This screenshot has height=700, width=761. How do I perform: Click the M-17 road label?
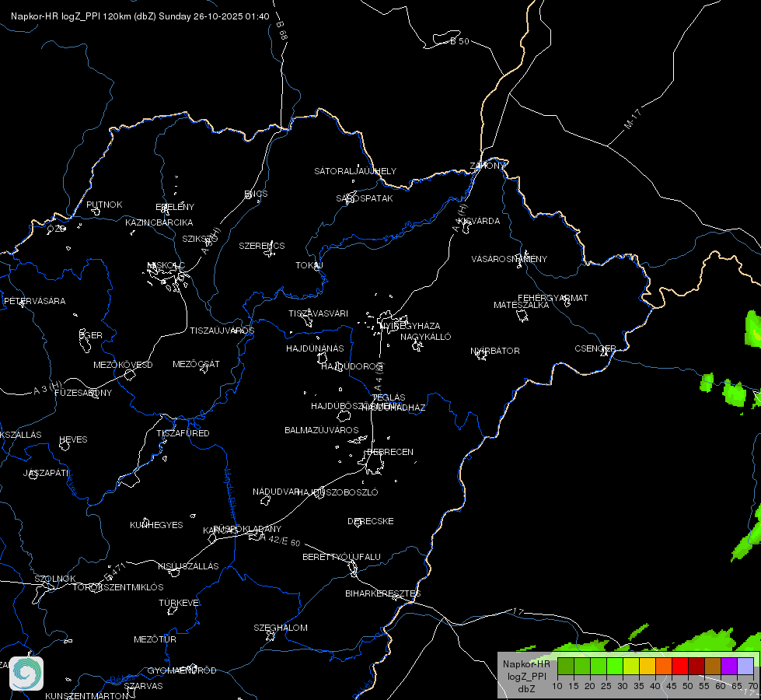(x=632, y=119)
